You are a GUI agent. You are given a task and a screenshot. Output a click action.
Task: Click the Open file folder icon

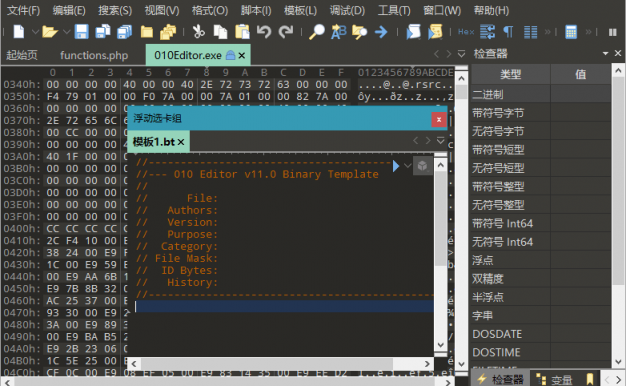point(50,32)
